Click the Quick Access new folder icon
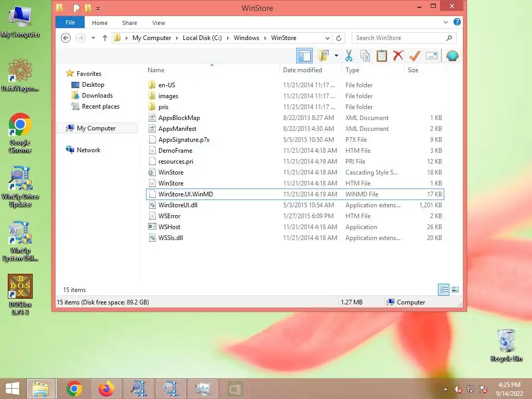The image size is (532, 399). (88, 8)
